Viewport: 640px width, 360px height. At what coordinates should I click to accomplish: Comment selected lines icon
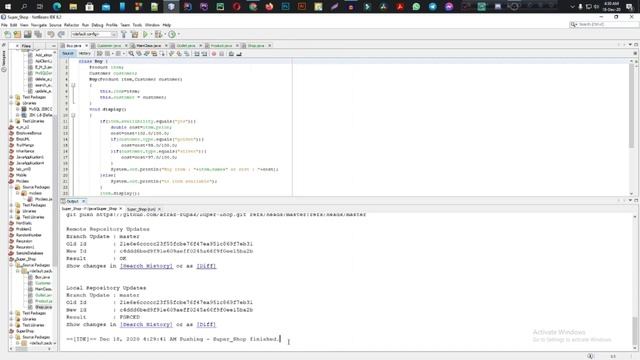(231, 54)
